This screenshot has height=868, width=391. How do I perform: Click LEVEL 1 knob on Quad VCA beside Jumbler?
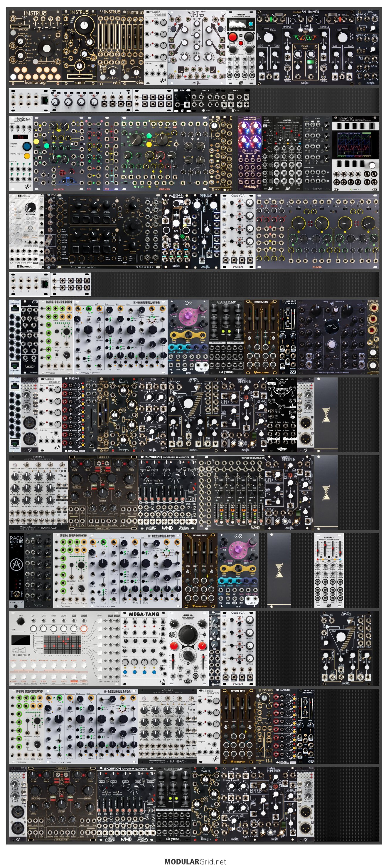[x=249, y=203]
